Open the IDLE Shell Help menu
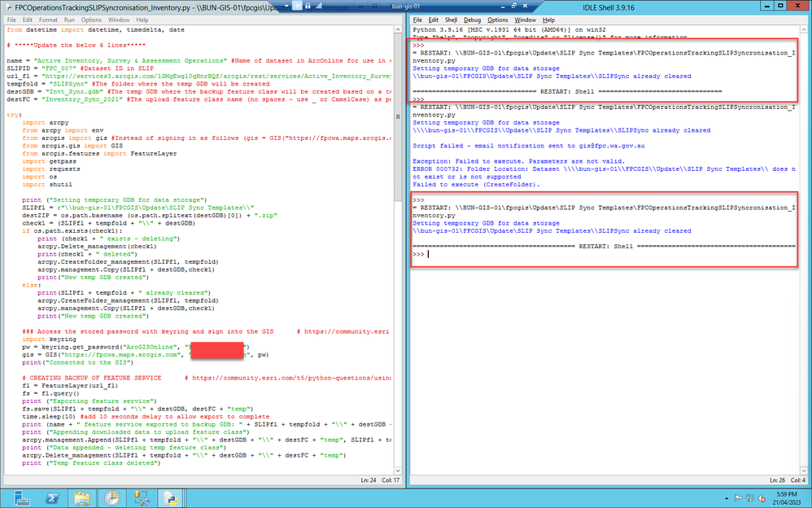This screenshot has width=812, height=508. (548, 20)
